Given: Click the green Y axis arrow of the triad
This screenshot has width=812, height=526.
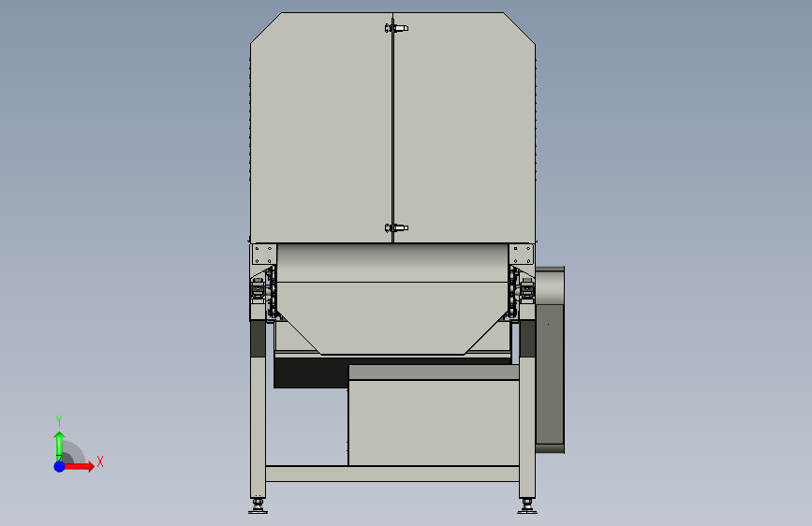Looking at the screenshot, I should pyautogui.click(x=59, y=445).
